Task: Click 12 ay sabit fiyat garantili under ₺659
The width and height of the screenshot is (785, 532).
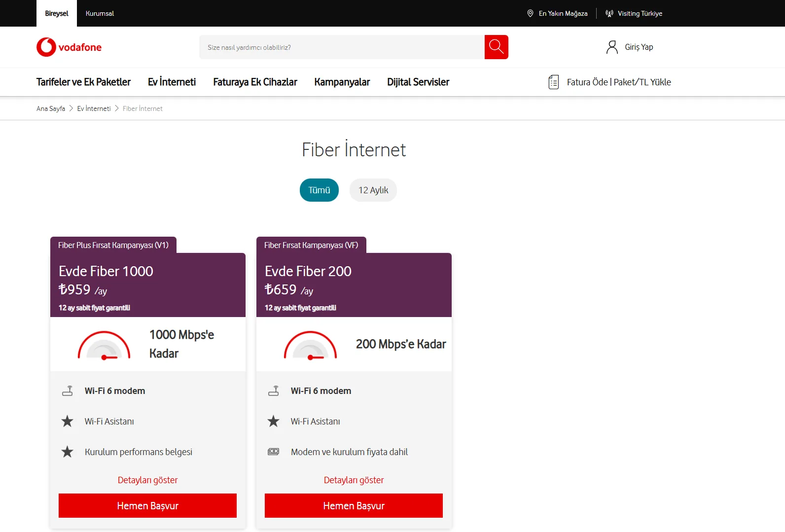Action: (301, 308)
